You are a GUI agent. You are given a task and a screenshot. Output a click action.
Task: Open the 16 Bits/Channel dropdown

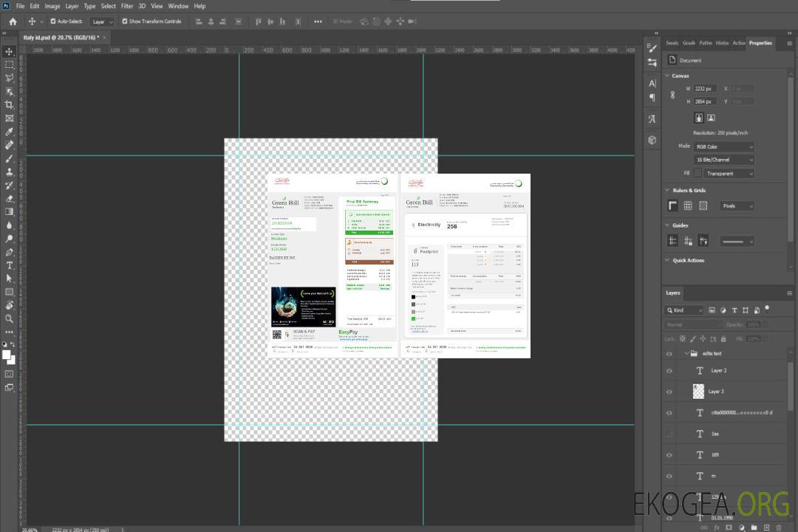[724, 160]
